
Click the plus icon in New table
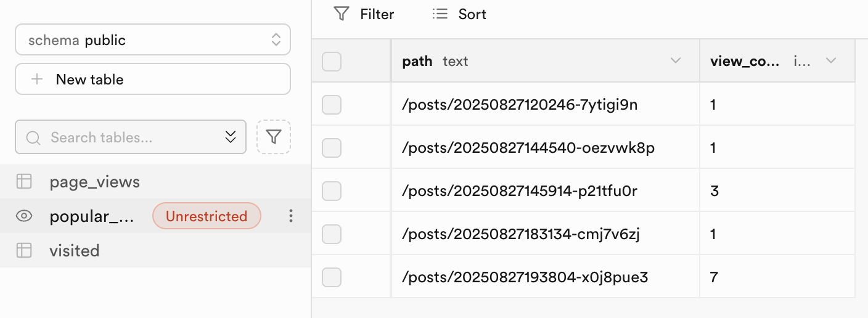click(x=37, y=79)
